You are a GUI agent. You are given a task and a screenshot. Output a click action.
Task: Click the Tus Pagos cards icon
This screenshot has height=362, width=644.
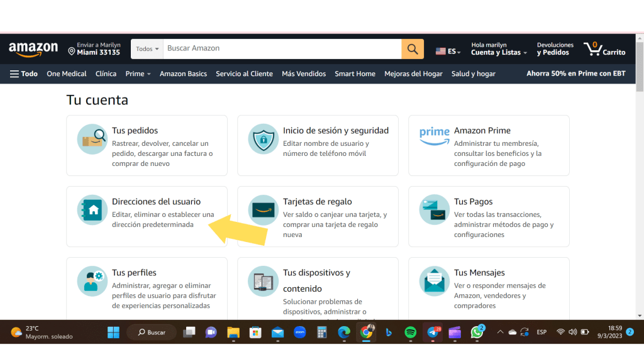pyautogui.click(x=434, y=210)
